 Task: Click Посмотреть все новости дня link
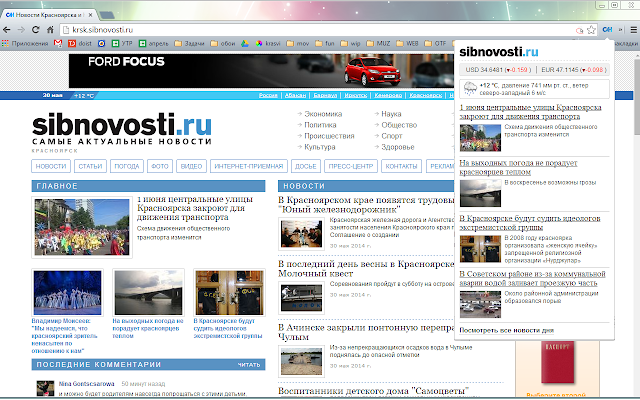507,330
